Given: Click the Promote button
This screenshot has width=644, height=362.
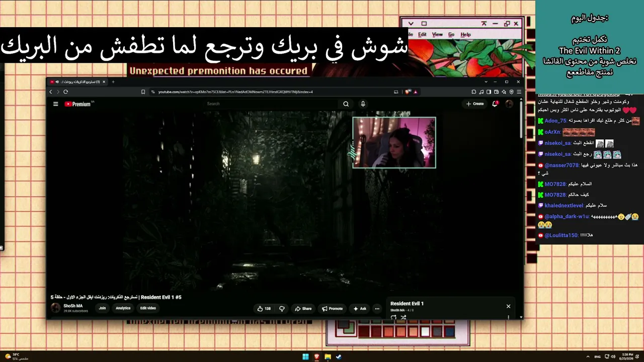Looking at the screenshot, I should click(332, 309).
